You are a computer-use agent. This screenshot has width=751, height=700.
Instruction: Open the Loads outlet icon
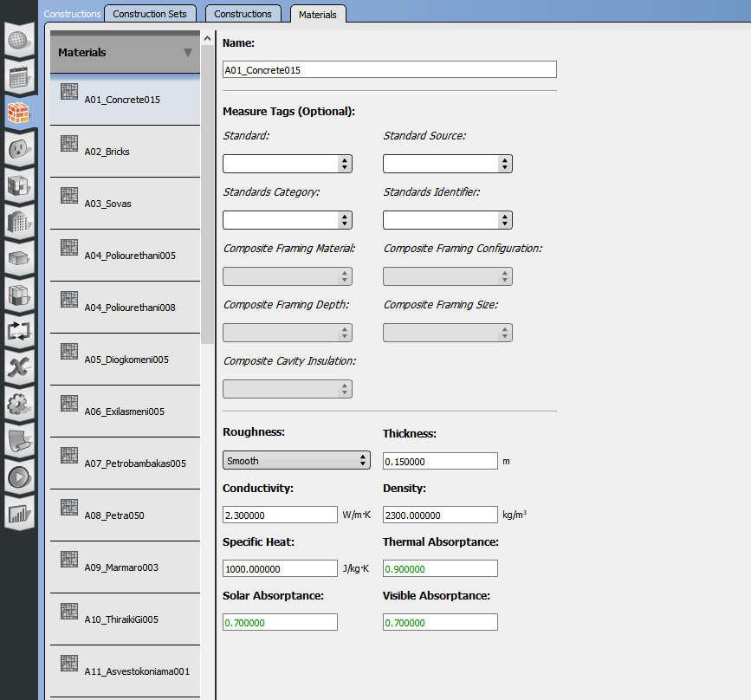tap(19, 149)
